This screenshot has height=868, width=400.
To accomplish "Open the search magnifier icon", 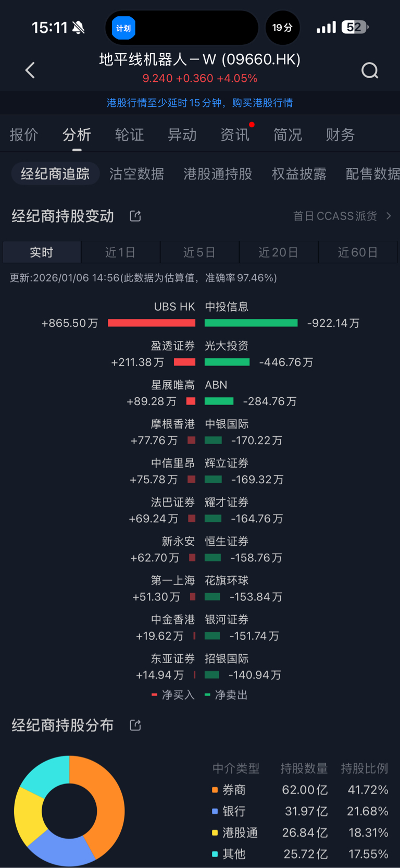I will click(x=370, y=70).
